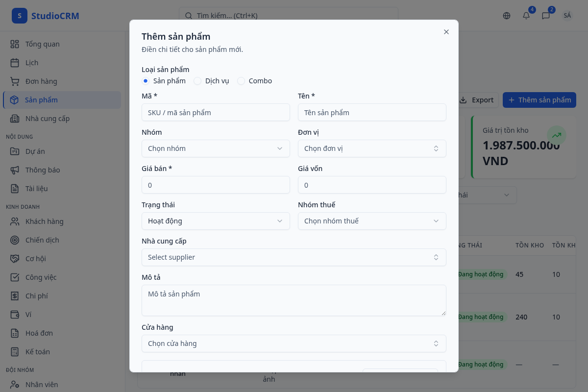
Task: Click the user avatar SA button
Action: pyautogui.click(x=567, y=16)
